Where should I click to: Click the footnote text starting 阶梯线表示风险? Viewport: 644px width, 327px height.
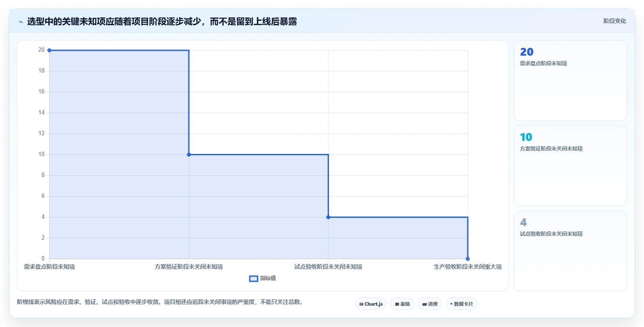click(160, 302)
